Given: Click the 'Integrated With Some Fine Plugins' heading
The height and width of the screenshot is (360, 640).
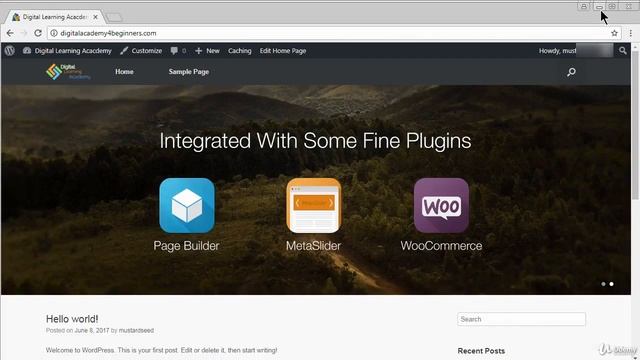Looking at the screenshot, I should point(315,141).
